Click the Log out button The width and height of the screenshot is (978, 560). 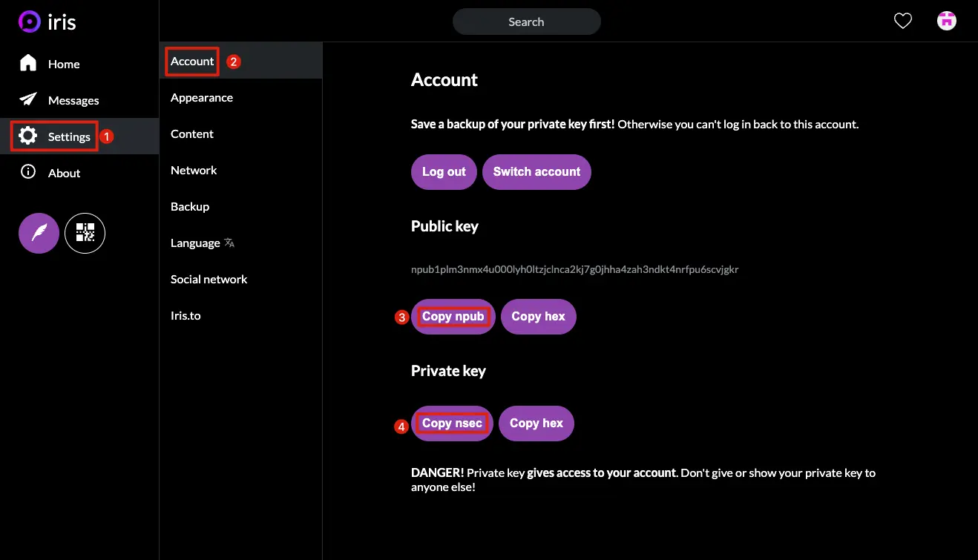tap(443, 171)
